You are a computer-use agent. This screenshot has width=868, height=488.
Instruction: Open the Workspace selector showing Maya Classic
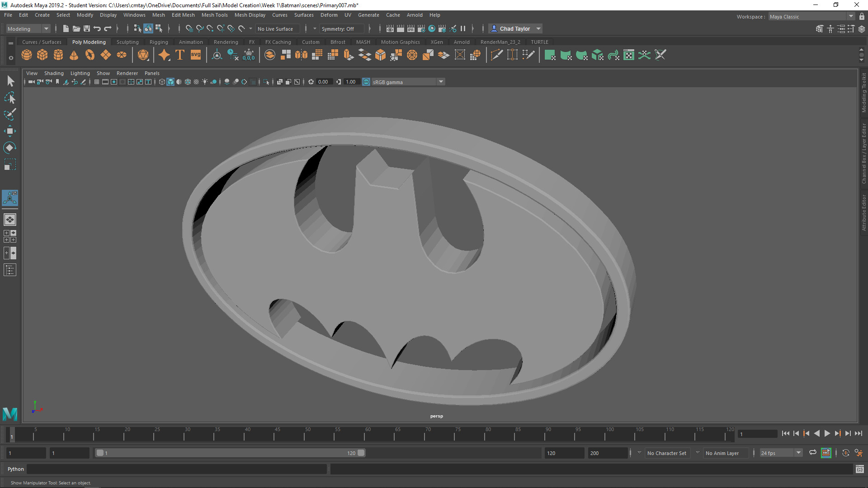(x=809, y=16)
